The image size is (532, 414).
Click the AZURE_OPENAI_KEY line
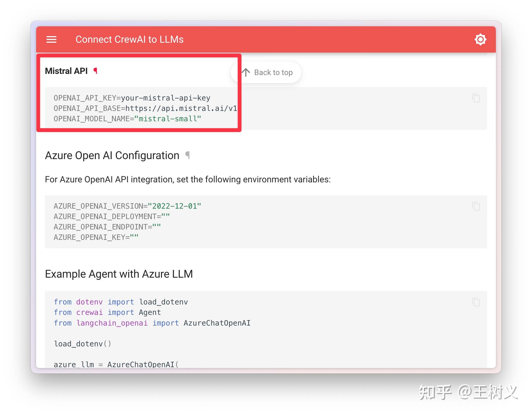coord(96,237)
